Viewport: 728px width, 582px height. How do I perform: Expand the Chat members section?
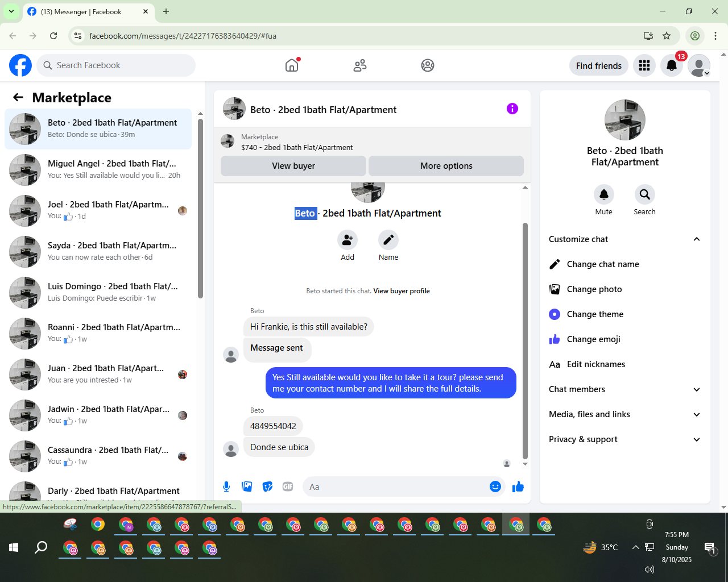point(625,389)
